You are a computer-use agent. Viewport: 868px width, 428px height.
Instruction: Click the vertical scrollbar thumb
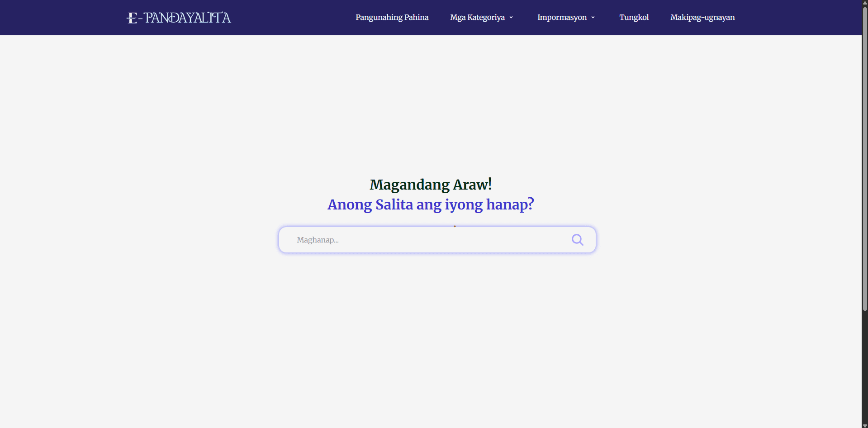coord(864,158)
